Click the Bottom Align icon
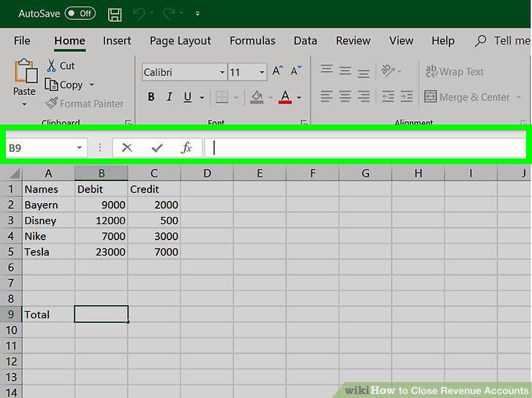Screen dimensions: 532x398 pos(363,72)
